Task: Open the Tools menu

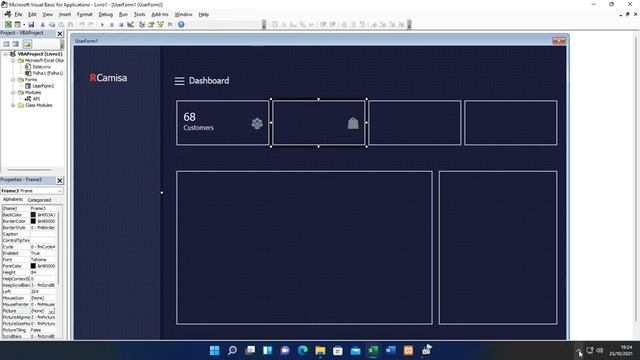Action: 139,14
